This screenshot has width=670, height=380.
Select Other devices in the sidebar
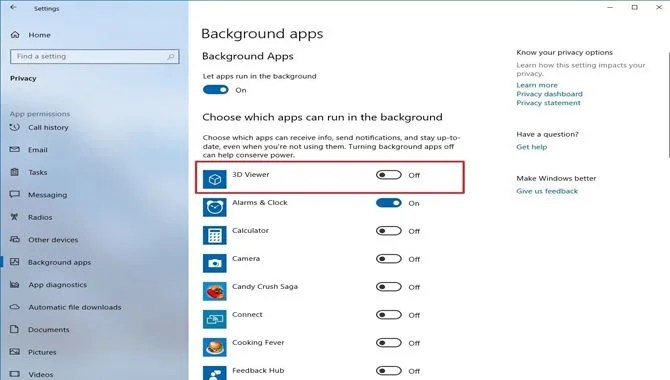point(53,240)
